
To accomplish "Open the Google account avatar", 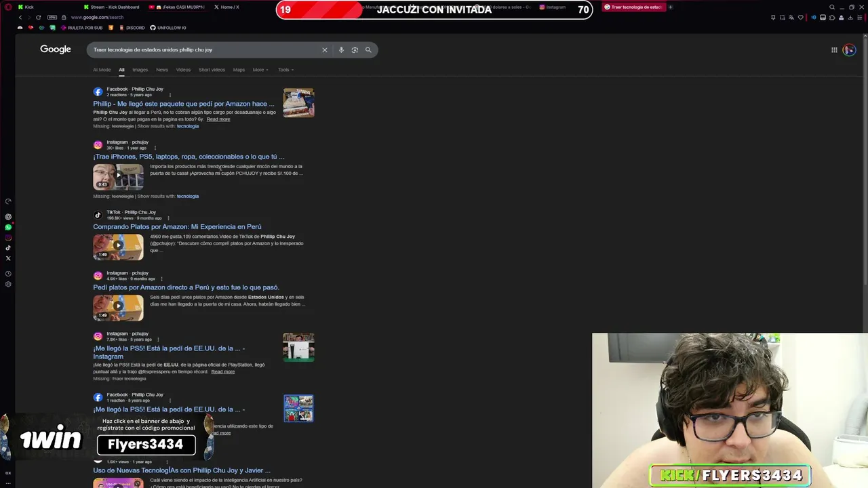I will (848, 50).
